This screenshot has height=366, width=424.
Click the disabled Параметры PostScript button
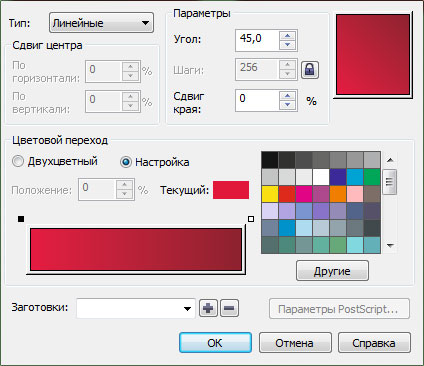(339, 309)
